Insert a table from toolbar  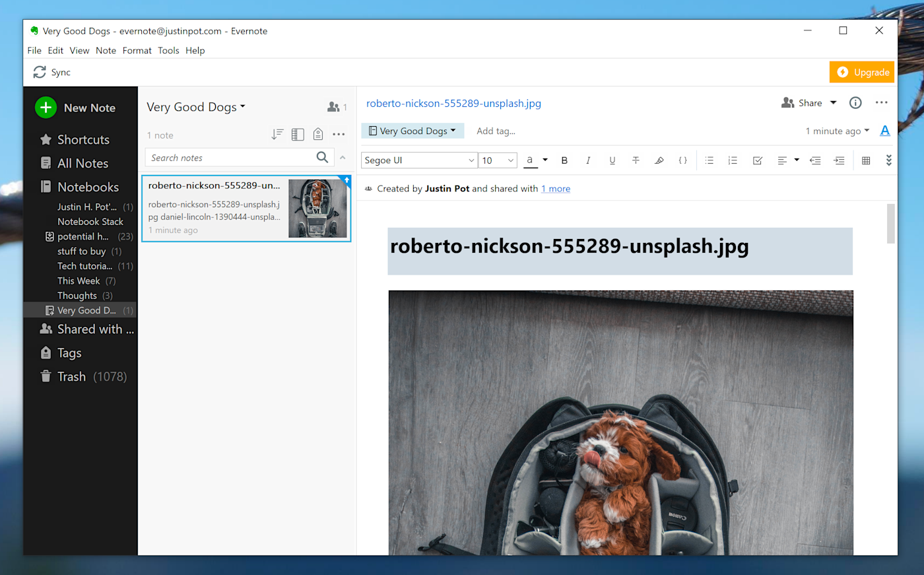click(866, 160)
